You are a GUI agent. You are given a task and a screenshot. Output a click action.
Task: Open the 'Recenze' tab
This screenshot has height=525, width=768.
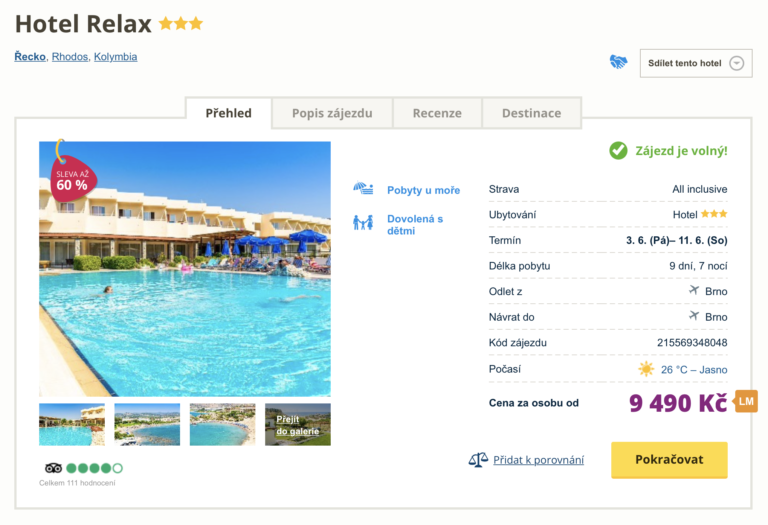coord(437,113)
